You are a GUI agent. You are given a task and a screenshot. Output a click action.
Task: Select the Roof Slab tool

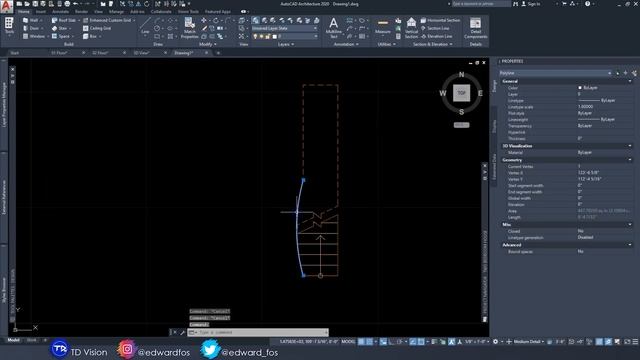(x=64, y=20)
